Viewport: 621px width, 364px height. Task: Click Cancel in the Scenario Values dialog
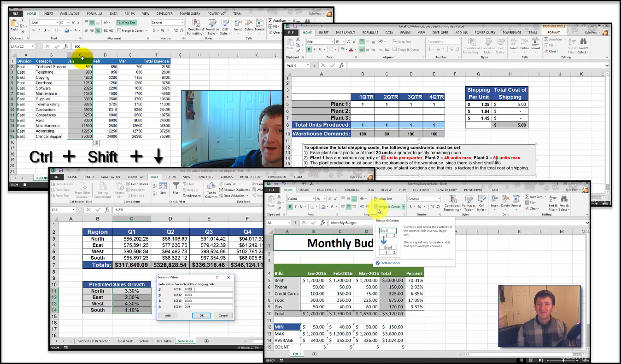[223, 315]
